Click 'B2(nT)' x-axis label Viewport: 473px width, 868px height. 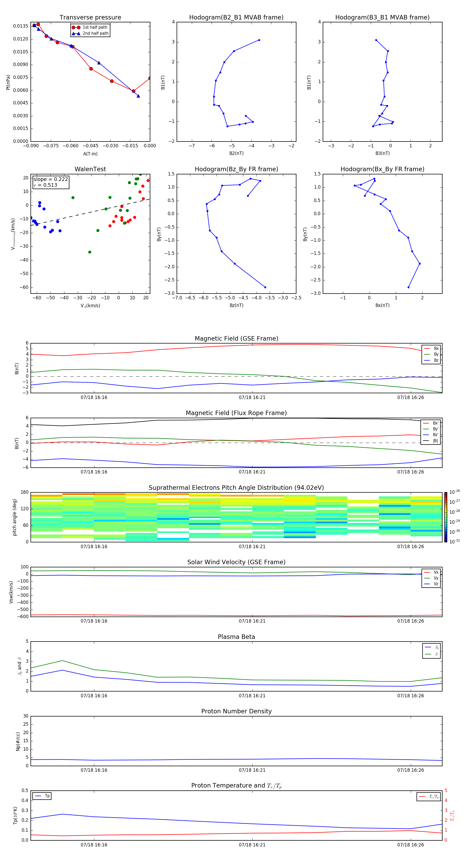click(x=236, y=153)
